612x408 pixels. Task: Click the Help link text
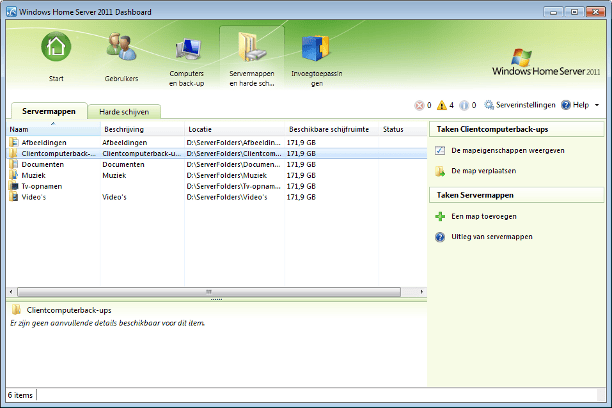click(580, 105)
